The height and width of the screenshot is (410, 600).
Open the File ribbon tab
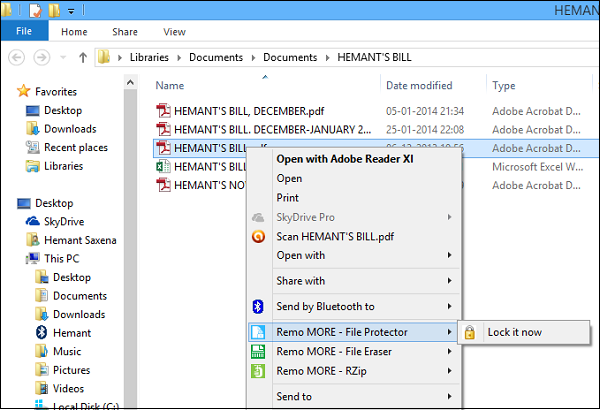click(24, 31)
